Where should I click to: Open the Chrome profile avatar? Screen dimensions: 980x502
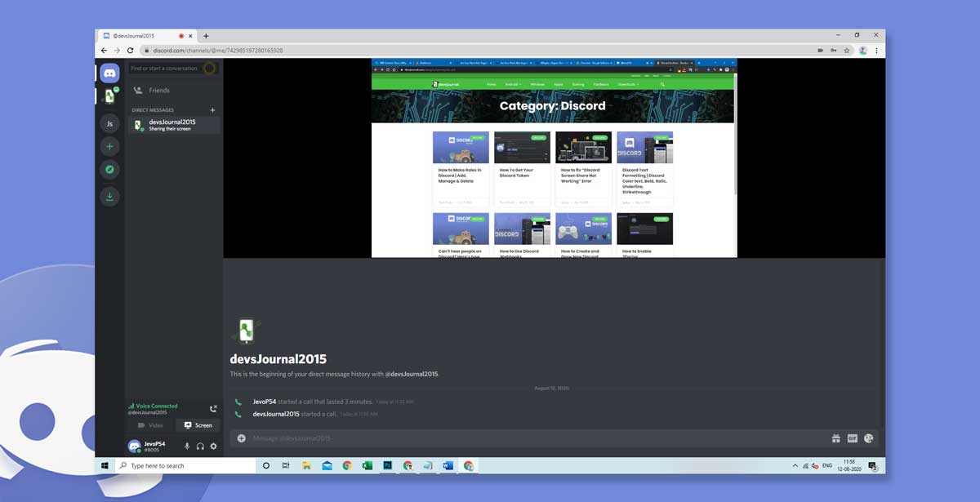tap(862, 51)
